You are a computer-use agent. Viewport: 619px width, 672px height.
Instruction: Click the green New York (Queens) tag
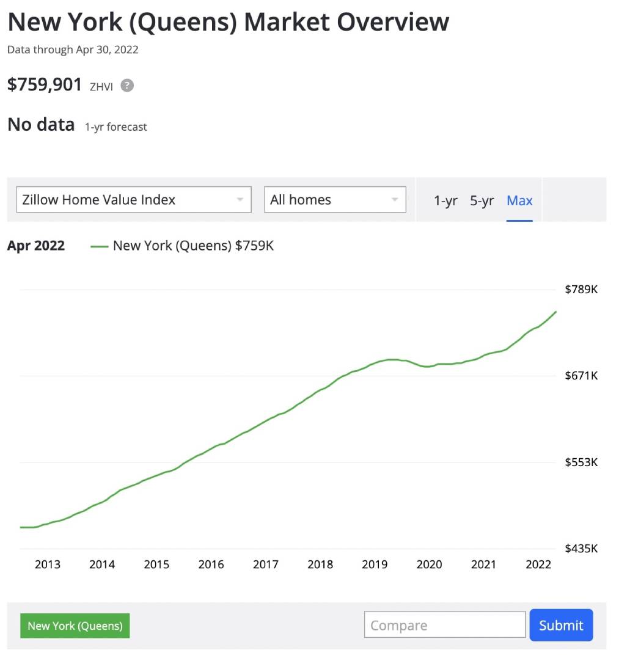pyautogui.click(x=75, y=626)
